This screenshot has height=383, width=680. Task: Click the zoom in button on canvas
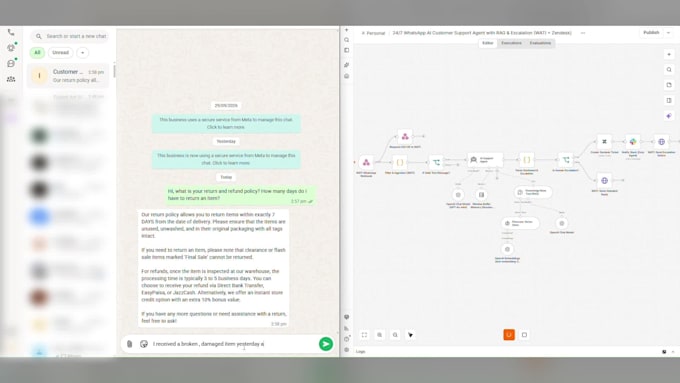pyautogui.click(x=379, y=335)
